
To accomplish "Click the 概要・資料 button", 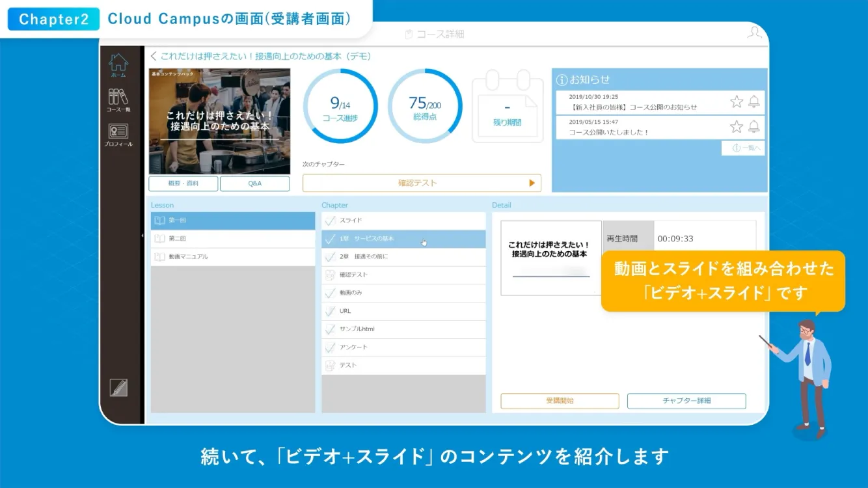I will (183, 183).
